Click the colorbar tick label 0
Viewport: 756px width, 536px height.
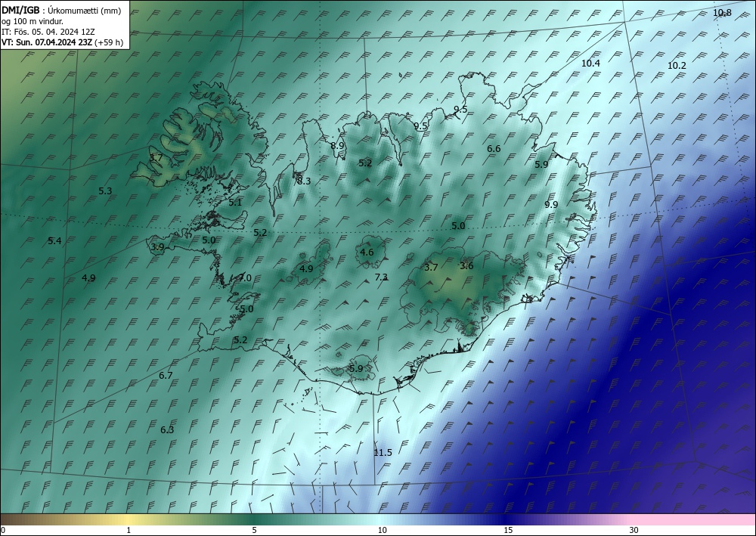pos(3,530)
